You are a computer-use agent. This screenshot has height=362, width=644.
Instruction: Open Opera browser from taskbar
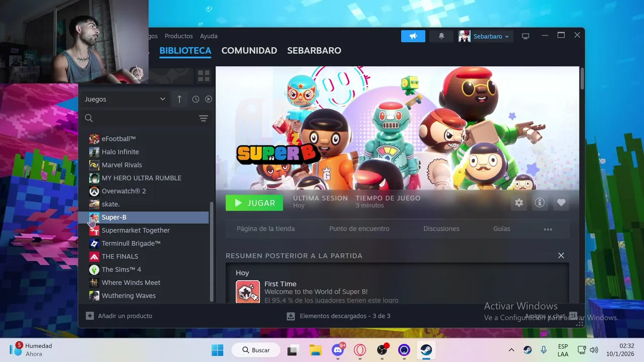pyautogui.click(x=360, y=350)
